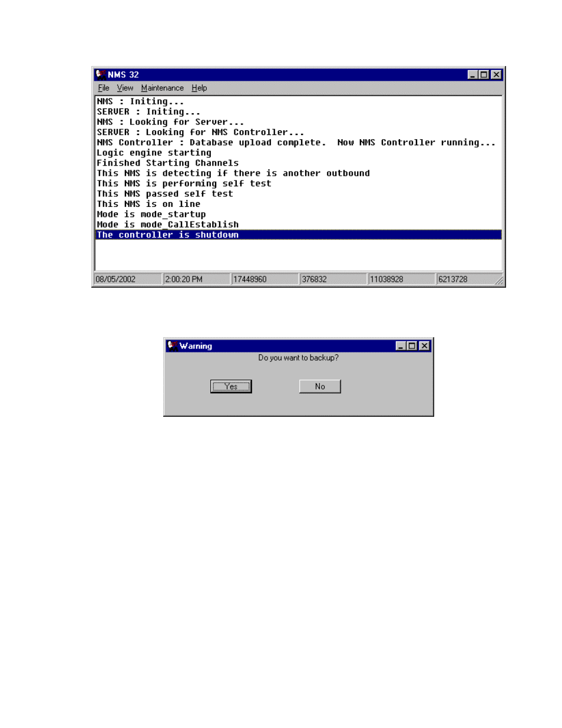Open the Maintenance menu
This screenshot has height=728, width=562.
click(x=162, y=88)
